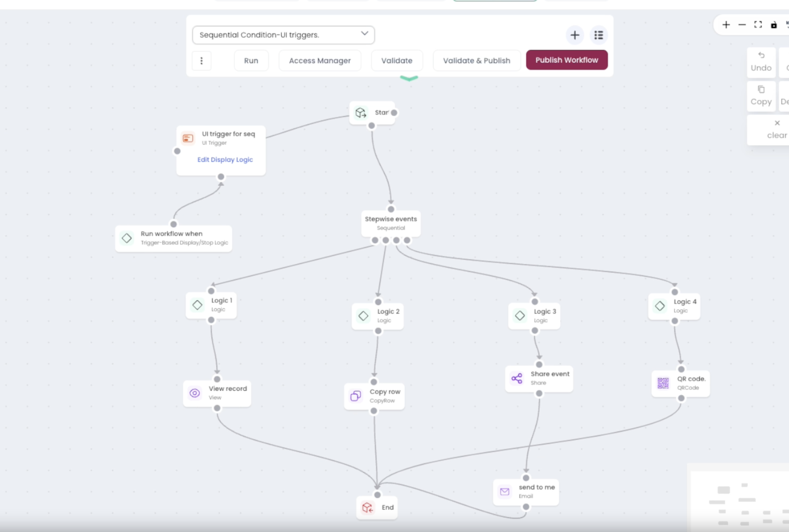Image resolution: width=789 pixels, height=532 pixels.
Task: Select the Copy row node icon
Action: 355,396
